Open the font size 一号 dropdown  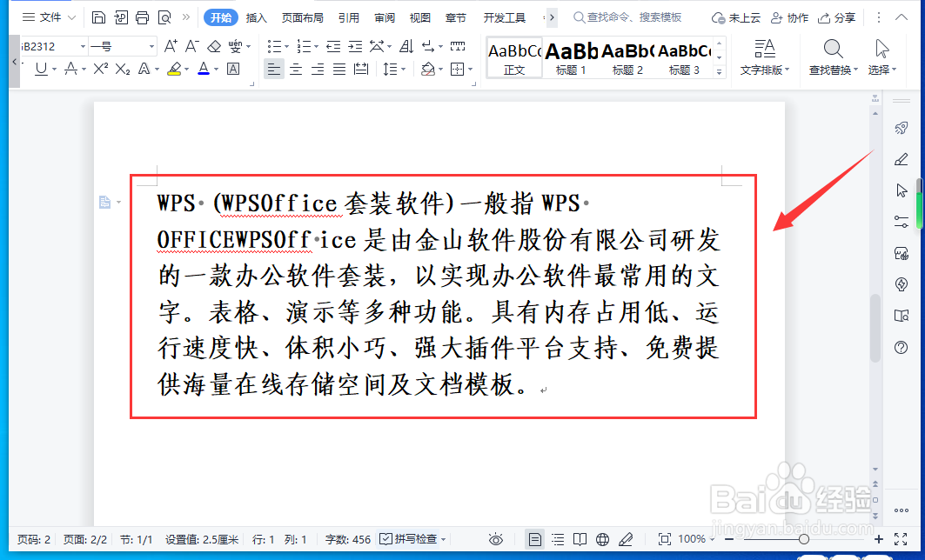pyautogui.click(x=151, y=46)
